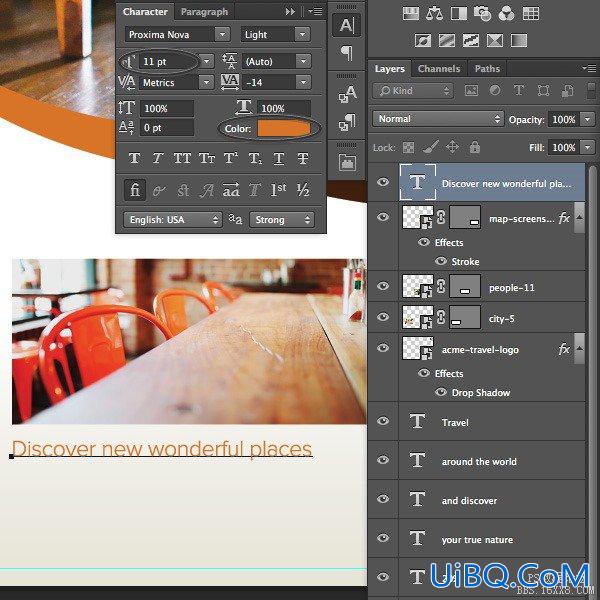Switch to the Character tab

[145, 12]
